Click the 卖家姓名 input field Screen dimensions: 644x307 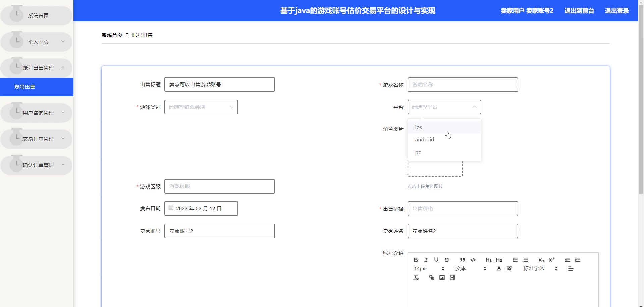click(463, 231)
